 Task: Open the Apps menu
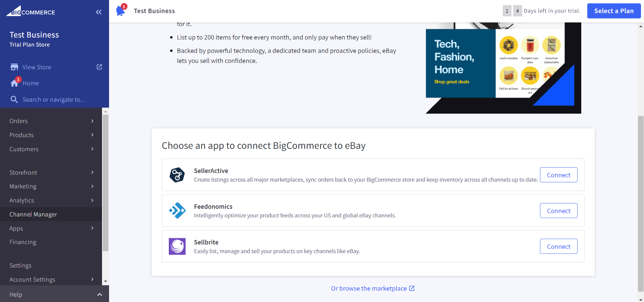click(51, 228)
